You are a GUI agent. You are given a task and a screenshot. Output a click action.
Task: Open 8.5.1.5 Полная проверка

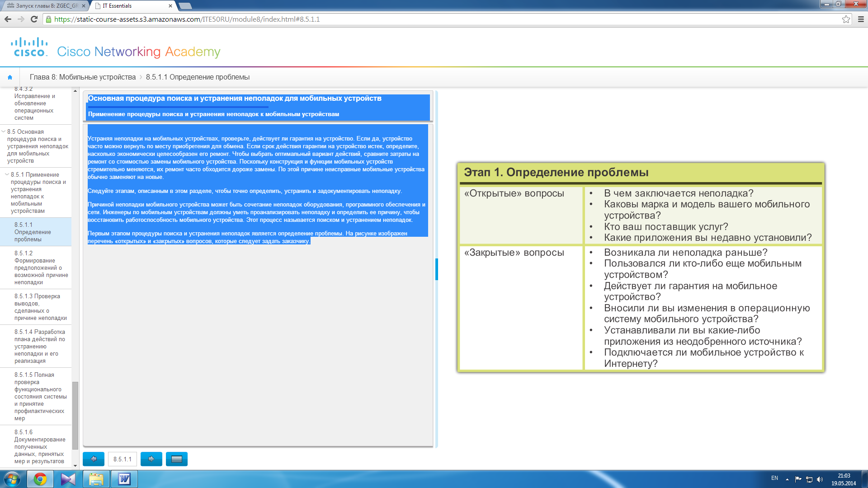tap(36, 397)
